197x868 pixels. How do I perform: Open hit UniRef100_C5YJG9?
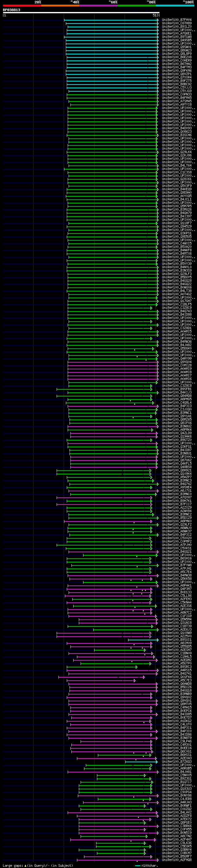pos(177,91)
